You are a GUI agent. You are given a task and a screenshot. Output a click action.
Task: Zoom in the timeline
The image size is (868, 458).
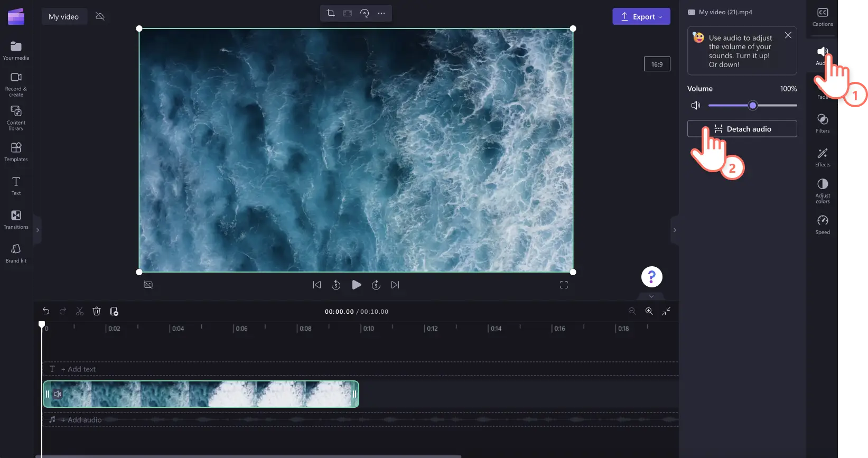click(649, 311)
